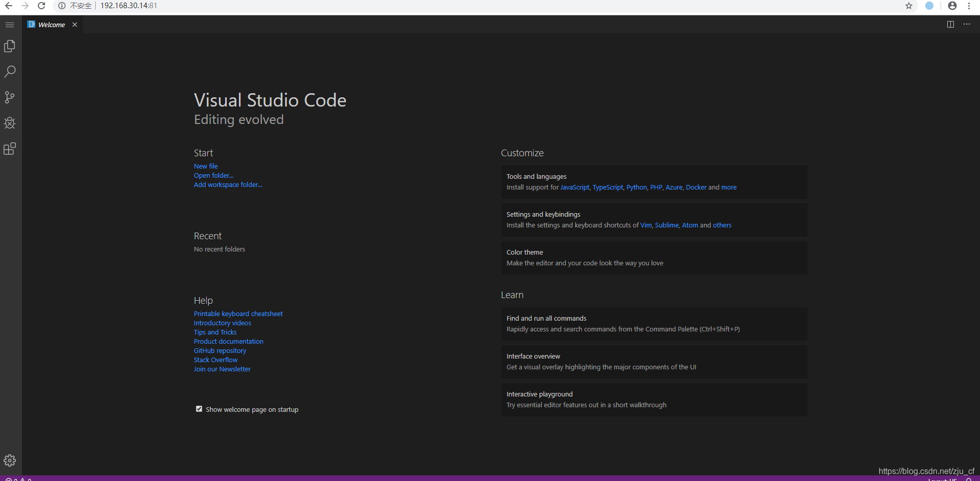The width and height of the screenshot is (980, 481).
Task: Click browser forward arrow
Action: point(25,6)
